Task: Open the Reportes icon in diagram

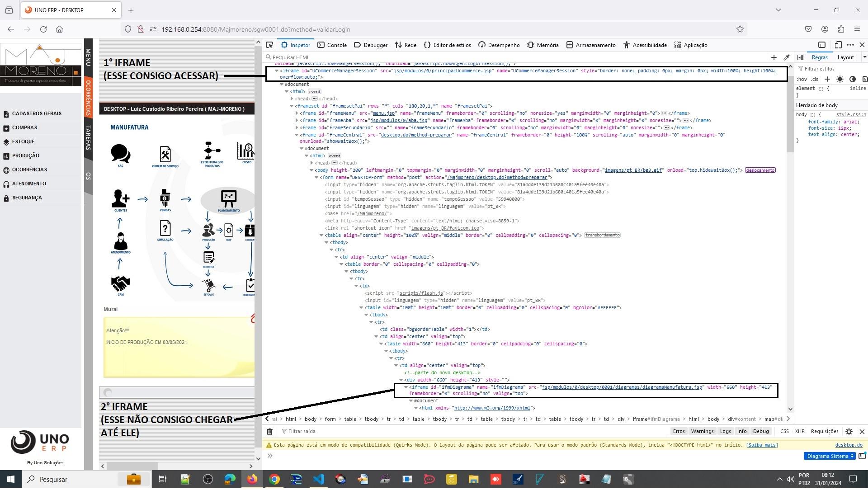Action: point(208,258)
